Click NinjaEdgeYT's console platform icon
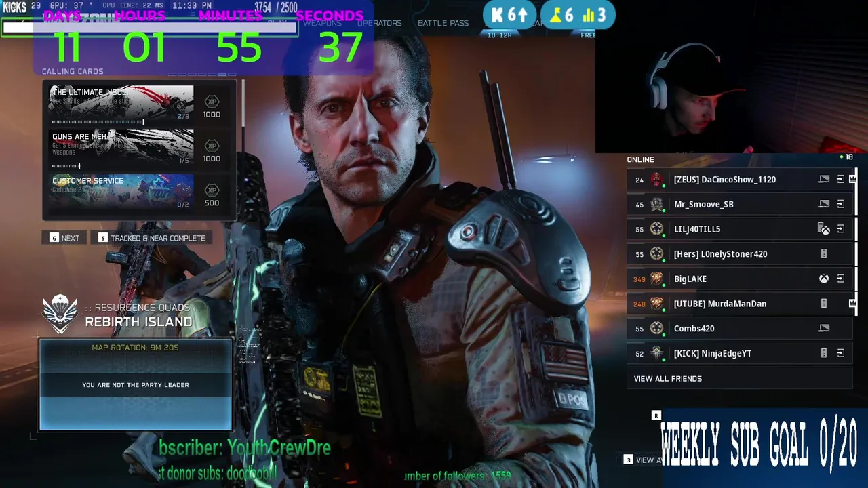Screen dimensions: 868x488 point(824,353)
